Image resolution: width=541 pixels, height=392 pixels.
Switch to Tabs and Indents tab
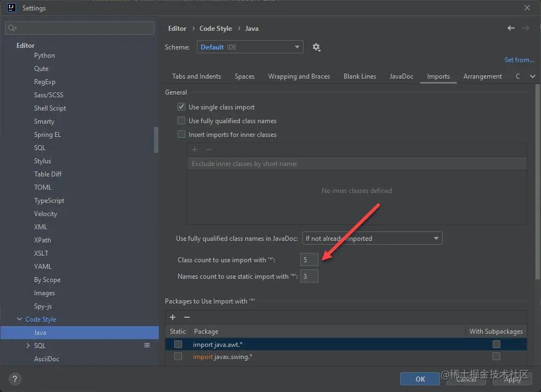196,76
